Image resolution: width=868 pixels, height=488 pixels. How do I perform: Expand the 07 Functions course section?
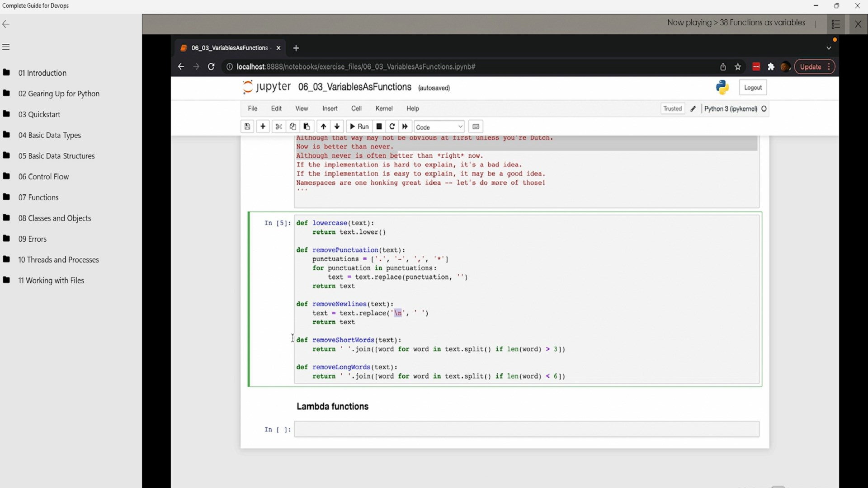pos(38,197)
